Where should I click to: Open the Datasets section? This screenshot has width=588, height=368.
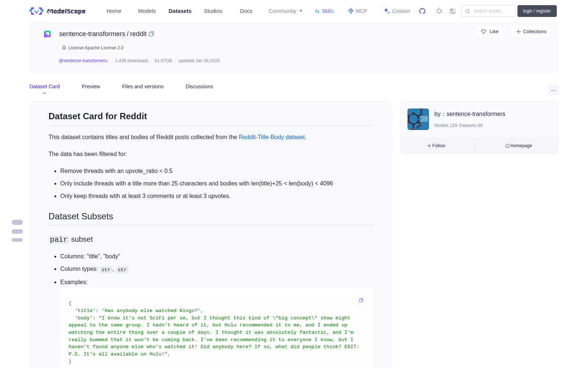[x=180, y=11]
